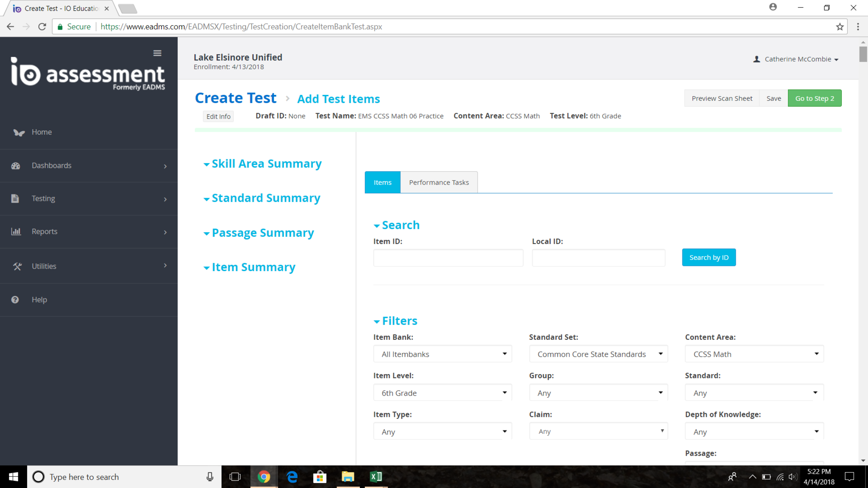Click the Reports bar chart icon

[16, 231]
